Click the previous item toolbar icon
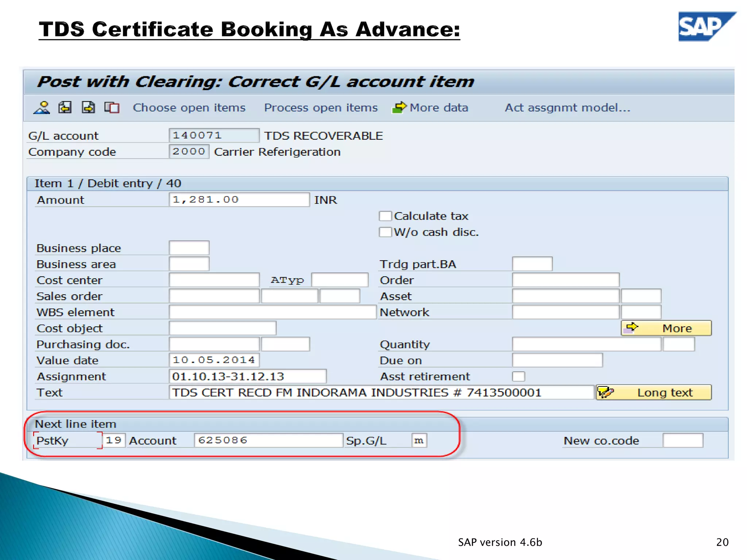The height and width of the screenshot is (560, 747). [x=65, y=108]
